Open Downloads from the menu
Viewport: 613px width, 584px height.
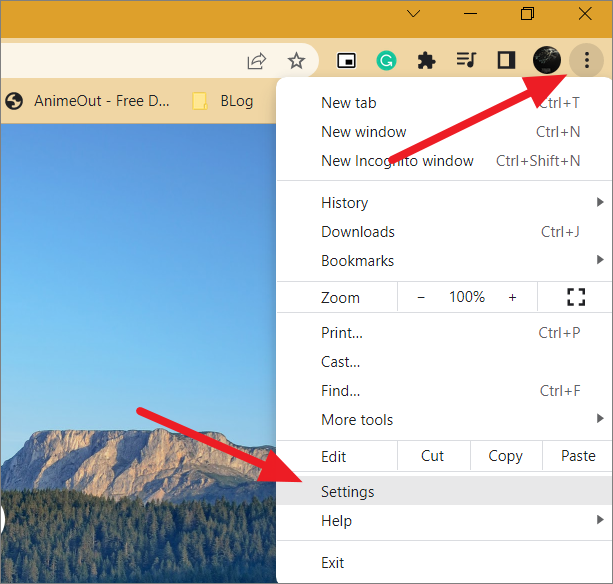click(444, 232)
